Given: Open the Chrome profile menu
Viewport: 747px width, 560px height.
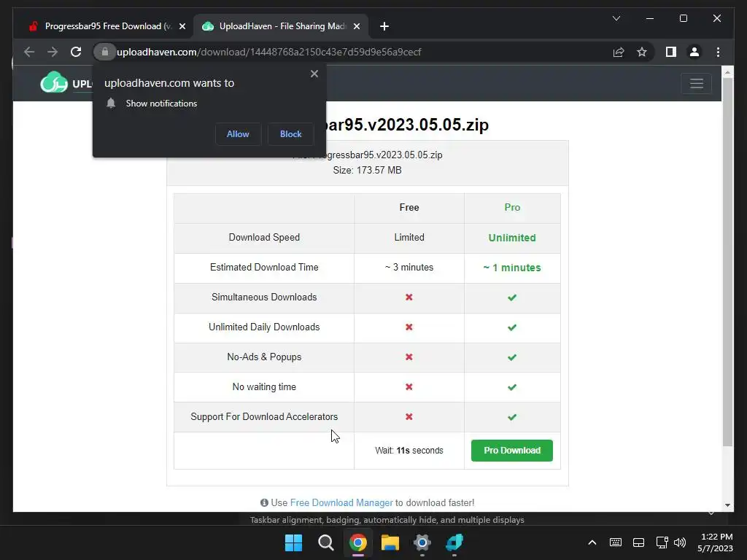Looking at the screenshot, I should [x=694, y=52].
